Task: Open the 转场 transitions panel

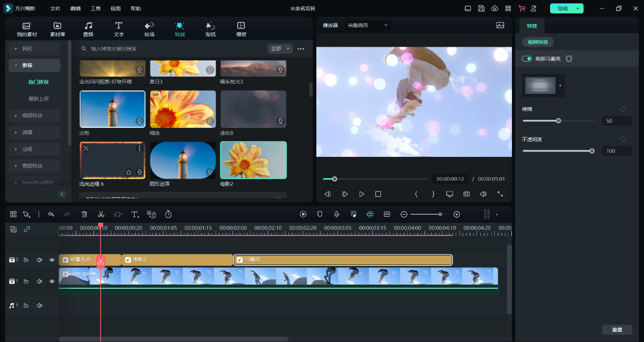Action: tap(149, 29)
